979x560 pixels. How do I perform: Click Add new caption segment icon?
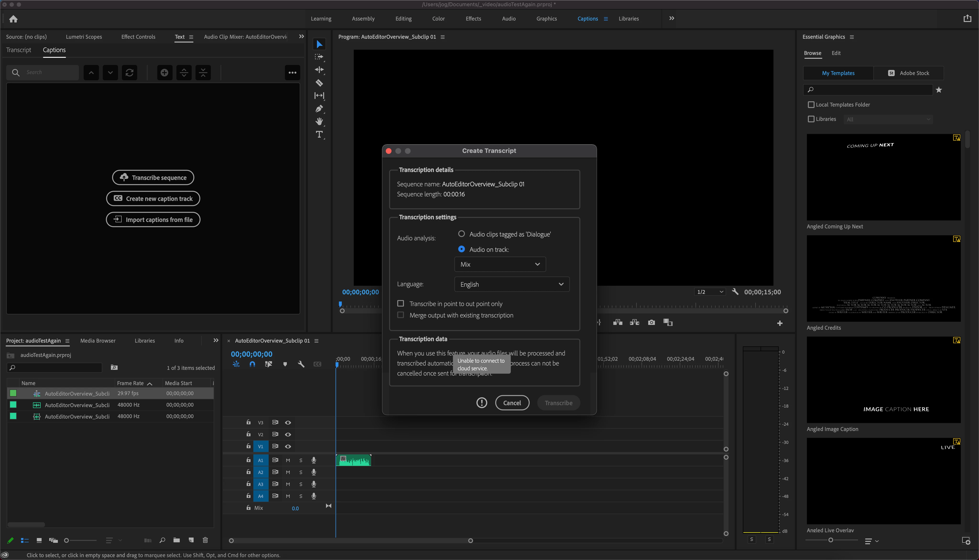click(164, 73)
